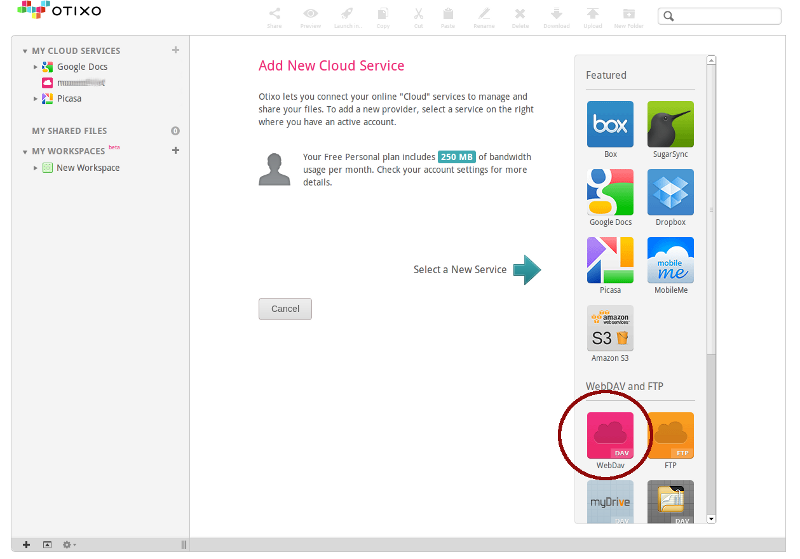This screenshot has height=559, width=800.
Task: Pick the Dropbox service icon
Action: (x=670, y=192)
